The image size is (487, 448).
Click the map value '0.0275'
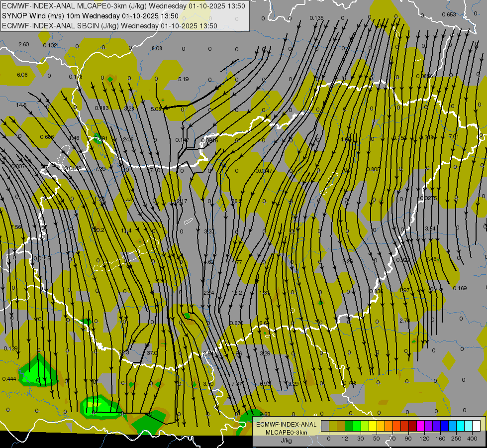click(x=429, y=198)
